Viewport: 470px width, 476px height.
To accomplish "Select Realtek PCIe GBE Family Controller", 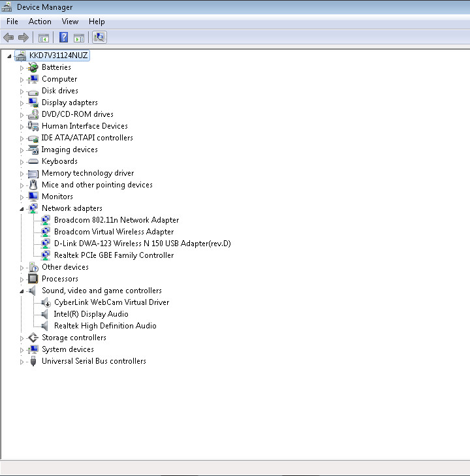I will [114, 255].
